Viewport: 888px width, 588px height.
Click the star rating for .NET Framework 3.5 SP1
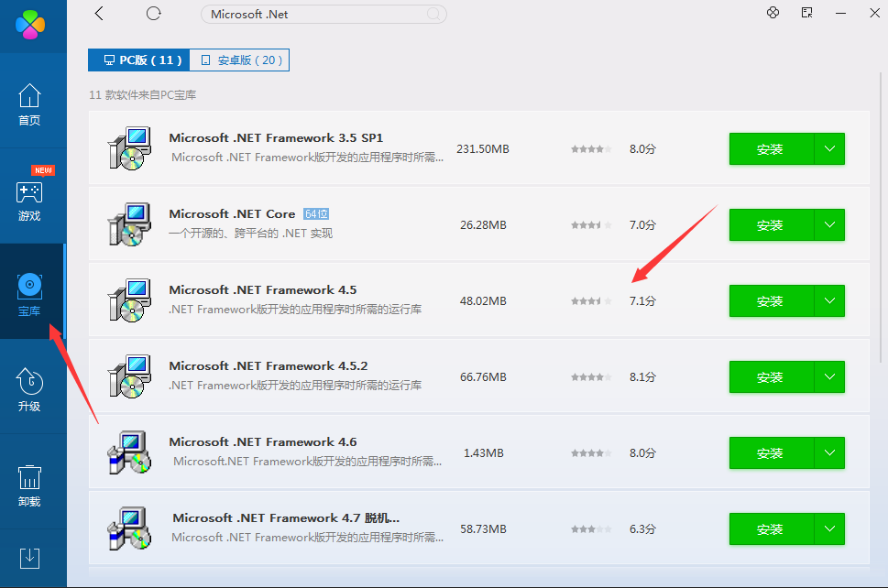coord(591,149)
